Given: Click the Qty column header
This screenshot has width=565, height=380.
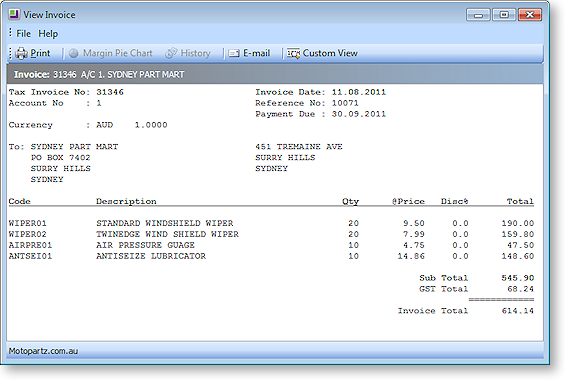Looking at the screenshot, I should [350, 201].
